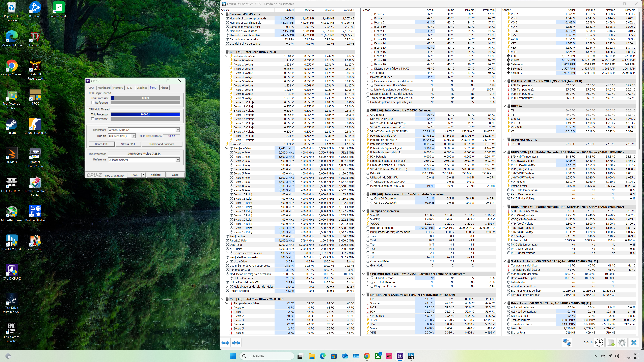Collapse Voltajes del núcleo tree node
Viewport: 644px width, 362px height.
[227, 56]
